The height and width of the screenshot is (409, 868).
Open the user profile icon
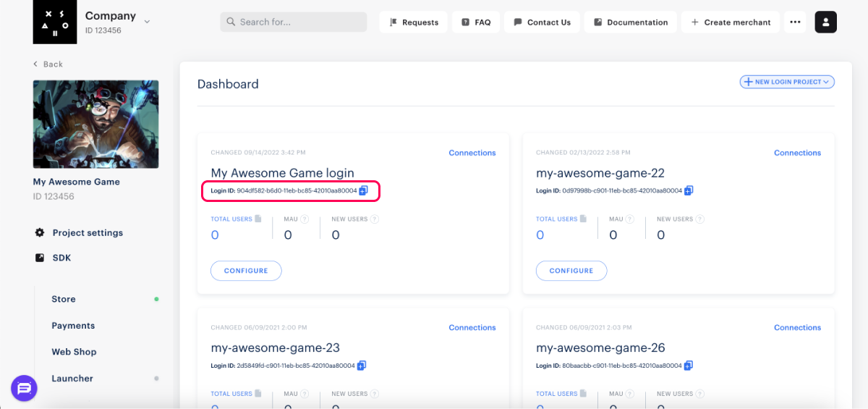click(x=826, y=22)
